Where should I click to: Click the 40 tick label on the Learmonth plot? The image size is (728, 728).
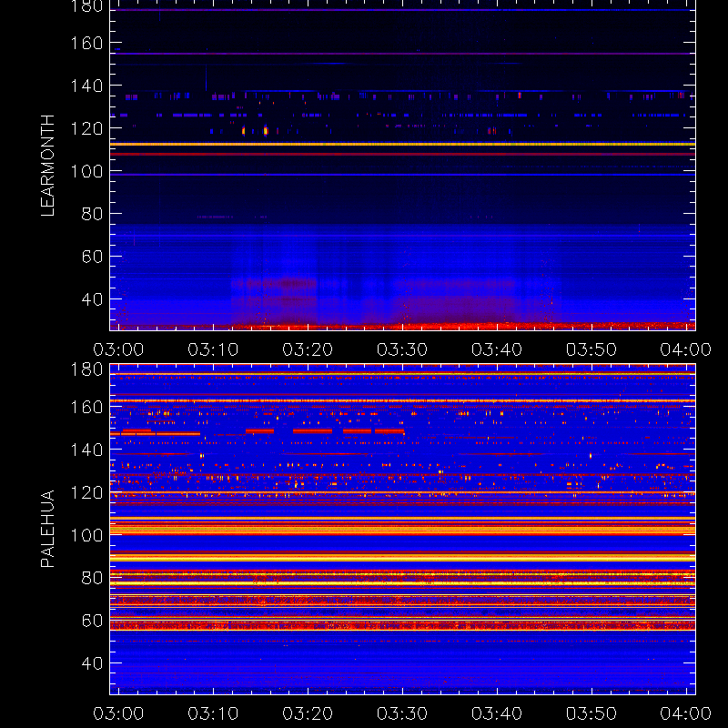coord(92,299)
